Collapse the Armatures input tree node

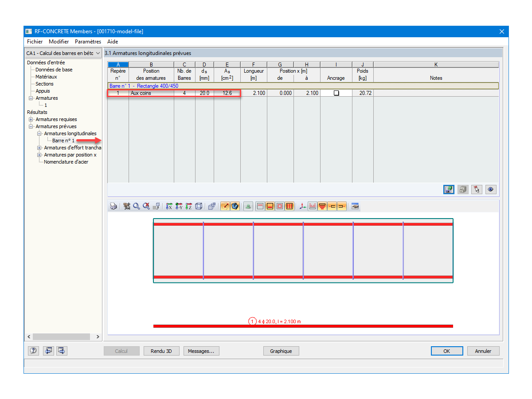[x=31, y=98]
